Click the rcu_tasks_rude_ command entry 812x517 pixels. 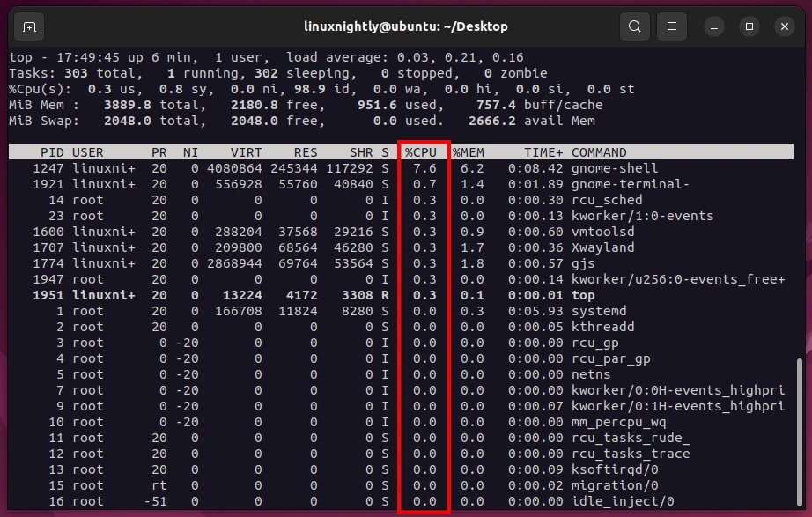(x=631, y=438)
